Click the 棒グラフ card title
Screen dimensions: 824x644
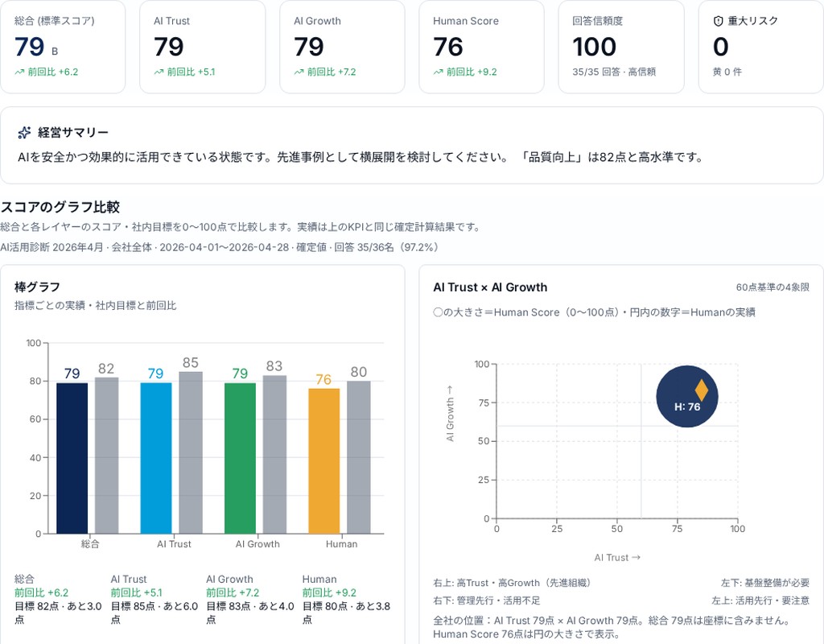click(x=37, y=287)
